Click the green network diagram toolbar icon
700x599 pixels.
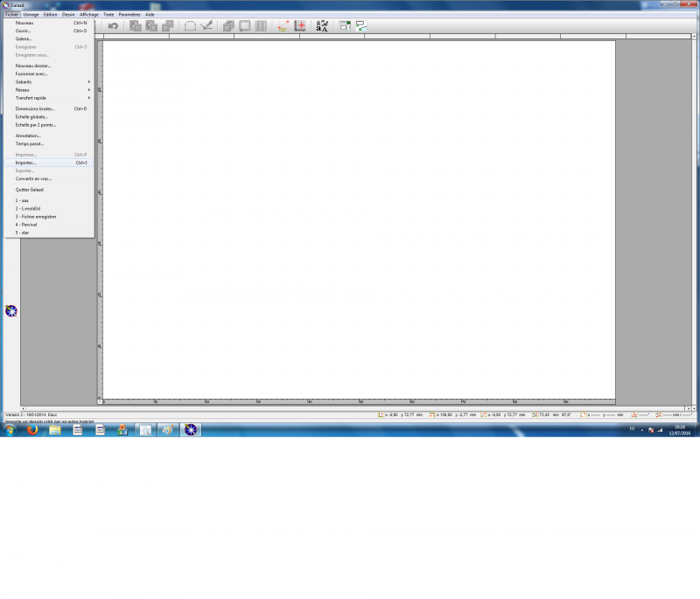(x=360, y=26)
